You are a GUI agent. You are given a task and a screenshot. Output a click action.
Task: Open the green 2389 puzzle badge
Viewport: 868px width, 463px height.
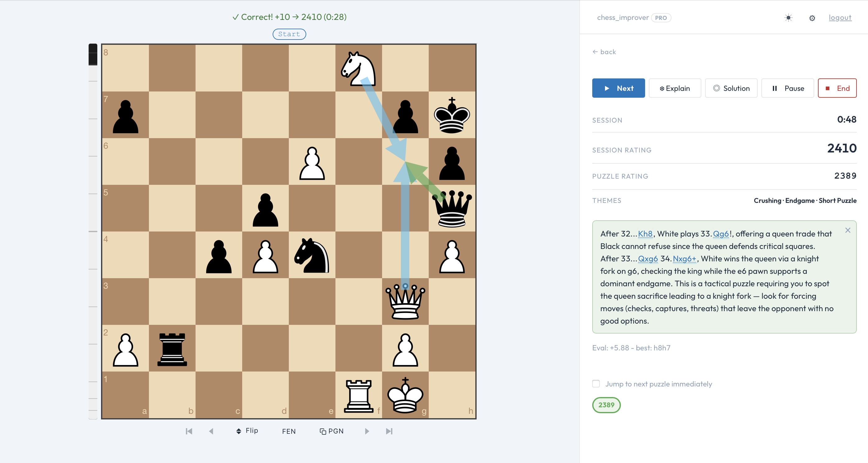click(606, 405)
